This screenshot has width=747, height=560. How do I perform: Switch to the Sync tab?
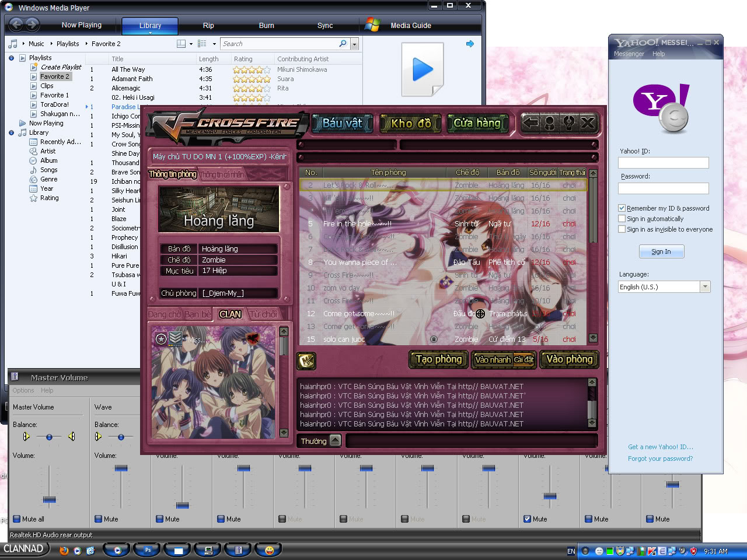[x=325, y=26]
